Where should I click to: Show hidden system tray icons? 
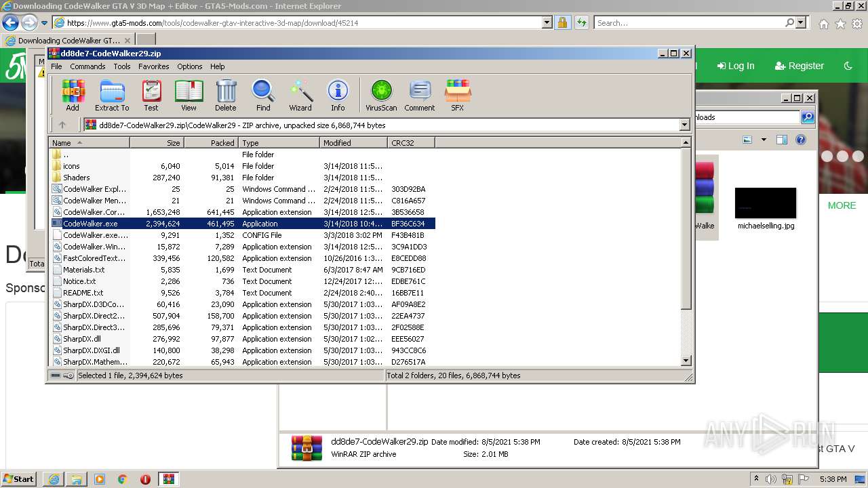coord(756,479)
